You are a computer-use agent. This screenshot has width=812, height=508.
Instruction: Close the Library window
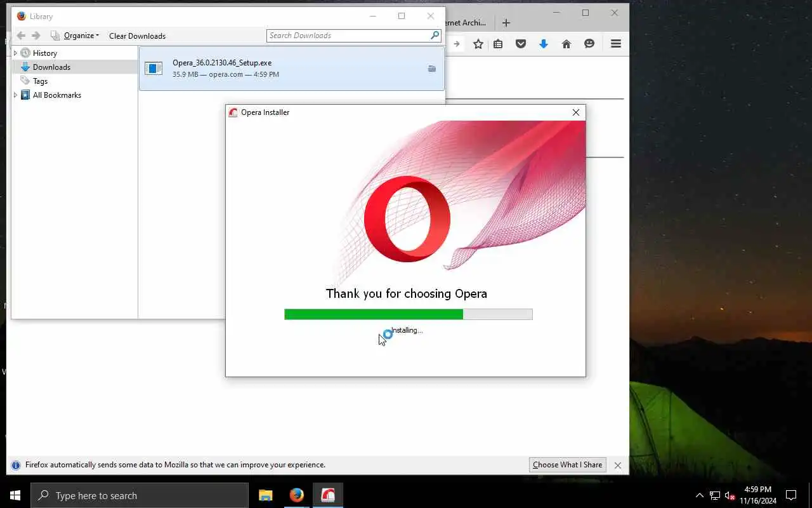pyautogui.click(x=431, y=16)
